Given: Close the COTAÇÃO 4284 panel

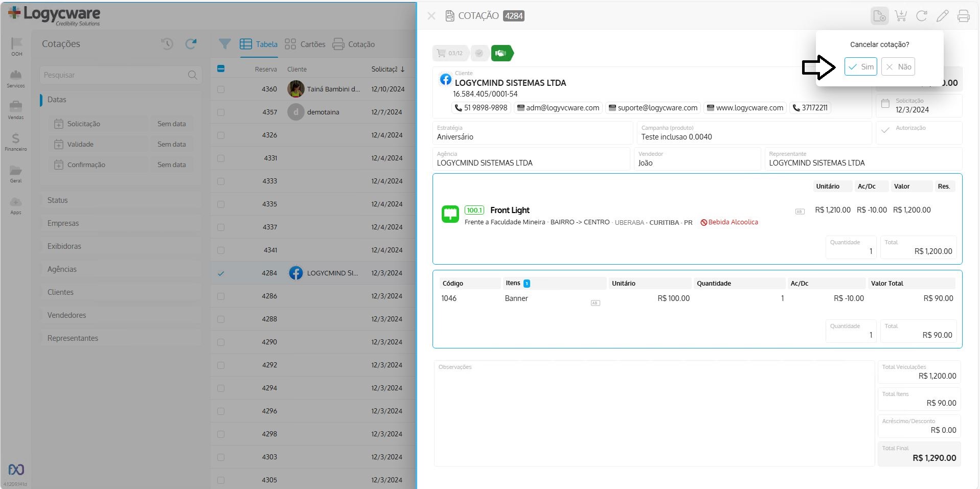Looking at the screenshot, I should point(431,16).
